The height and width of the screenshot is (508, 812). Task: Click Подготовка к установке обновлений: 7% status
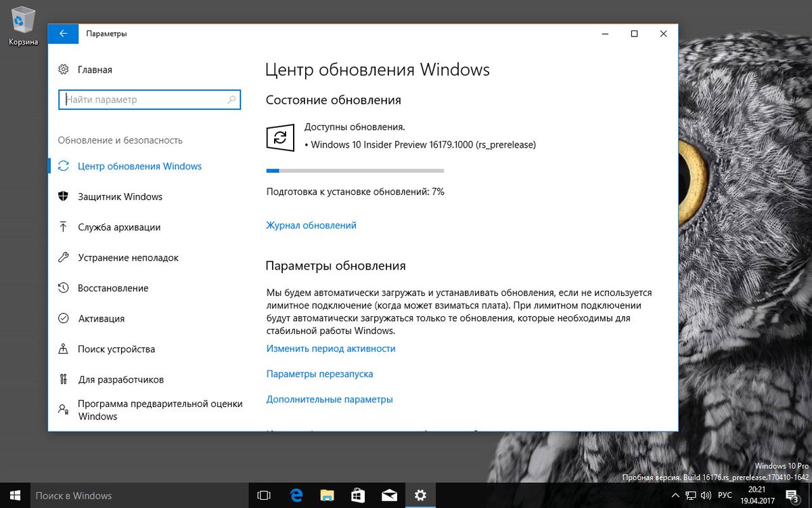355,192
